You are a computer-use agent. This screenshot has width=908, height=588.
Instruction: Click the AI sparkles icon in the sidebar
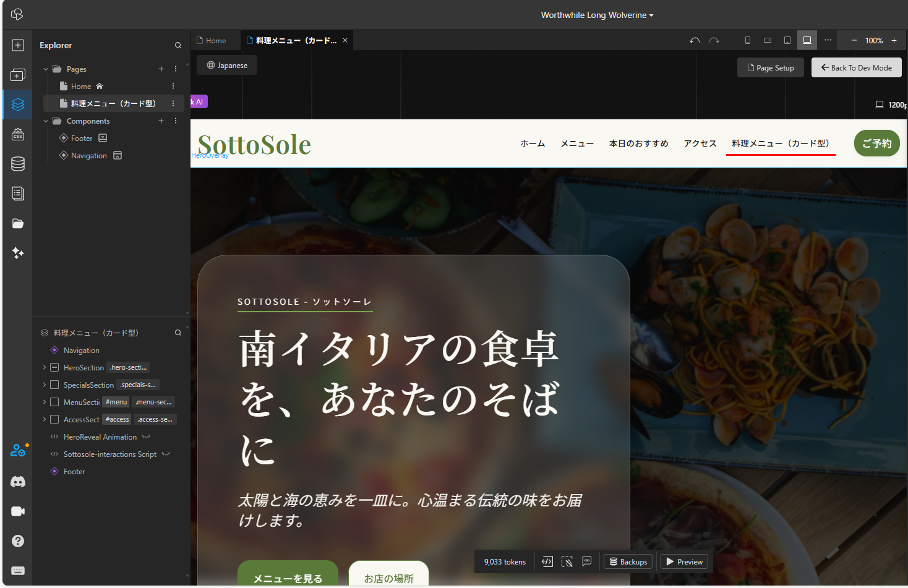pos(17,253)
